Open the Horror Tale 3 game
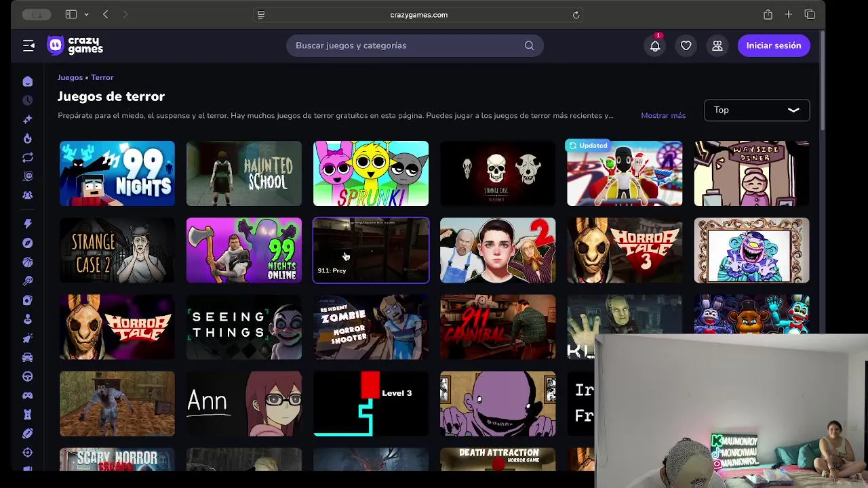868x488 pixels. tap(625, 250)
